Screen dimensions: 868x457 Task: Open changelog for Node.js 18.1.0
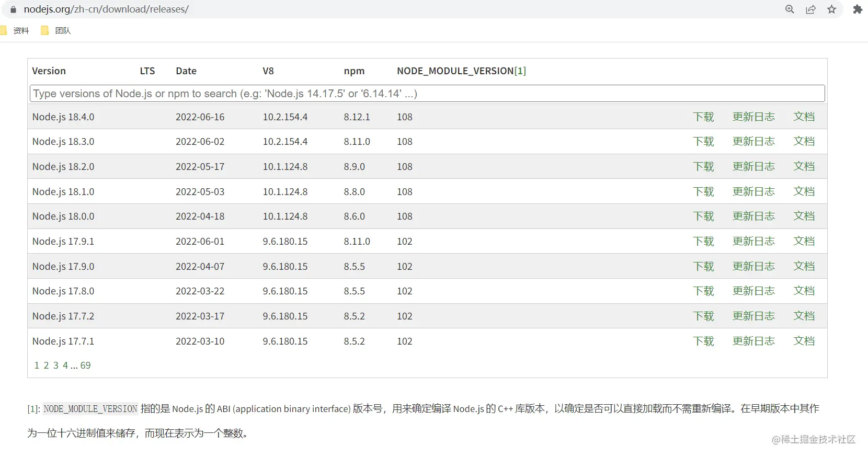click(x=753, y=192)
